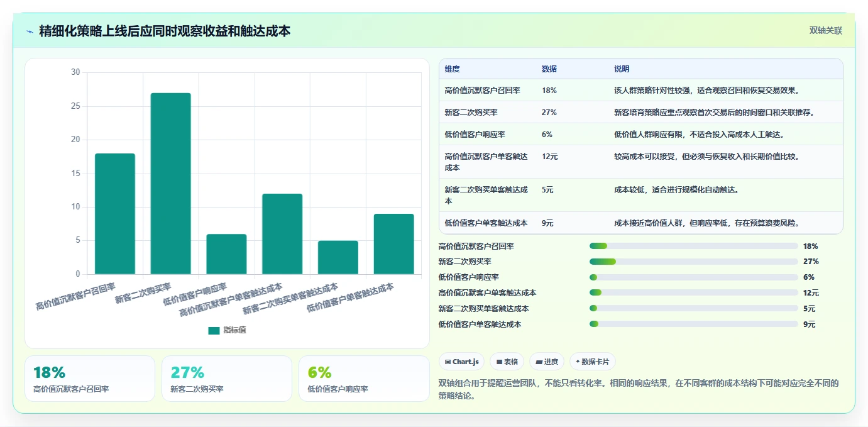Click the 双轴关联 label in header
868x427 pixels.
[825, 31]
